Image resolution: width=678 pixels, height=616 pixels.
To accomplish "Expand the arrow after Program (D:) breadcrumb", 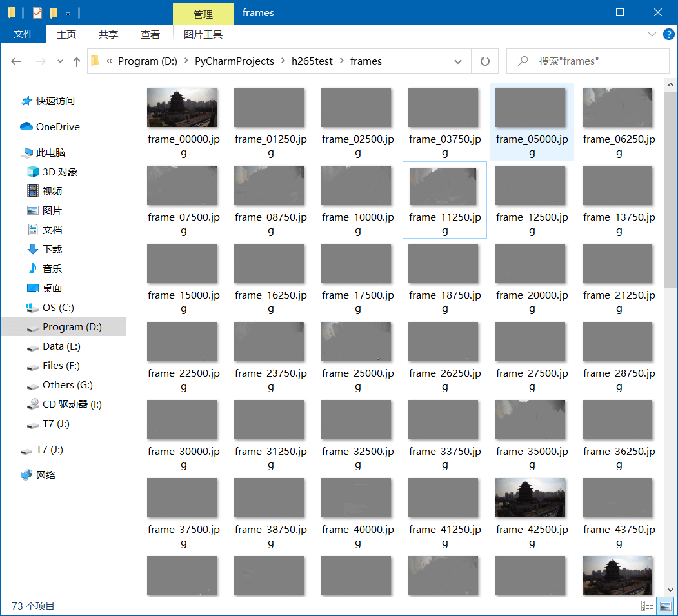I will tap(186, 61).
